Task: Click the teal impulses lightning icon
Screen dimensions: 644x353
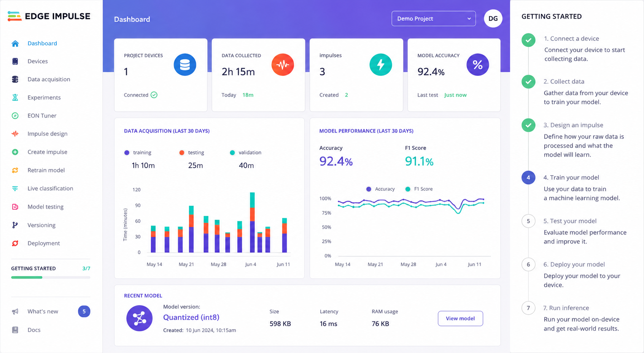Action: (x=381, y=65)
